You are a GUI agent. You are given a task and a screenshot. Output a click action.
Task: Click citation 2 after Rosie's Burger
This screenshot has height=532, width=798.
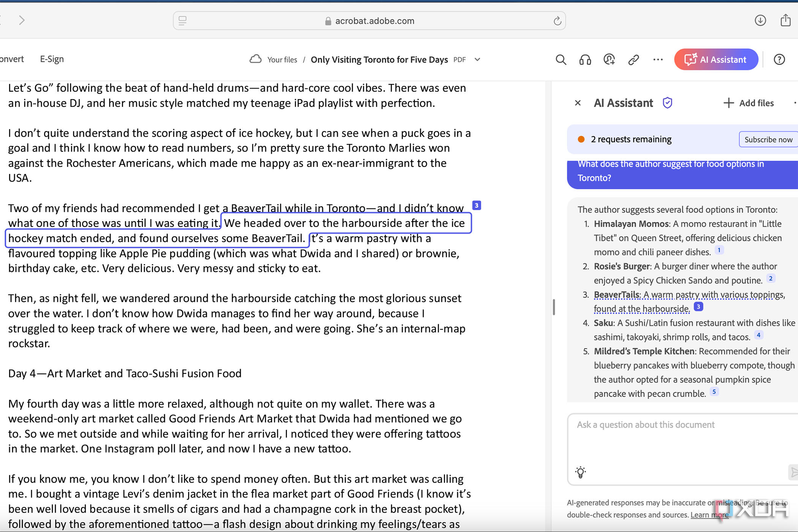point(771,278)
